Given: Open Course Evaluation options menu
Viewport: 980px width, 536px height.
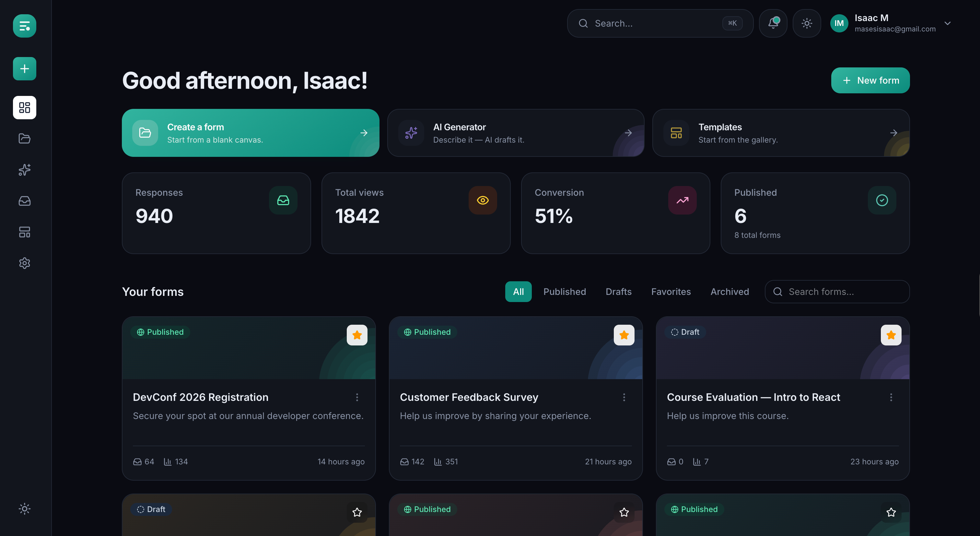Looking at the screenshot, I should (891, 397).
